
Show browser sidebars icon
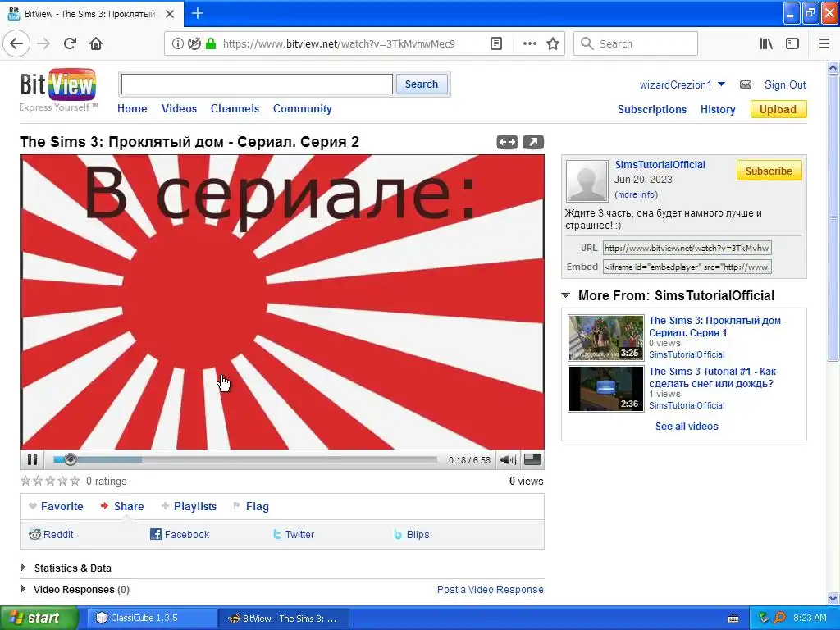(x=792, y=43)
